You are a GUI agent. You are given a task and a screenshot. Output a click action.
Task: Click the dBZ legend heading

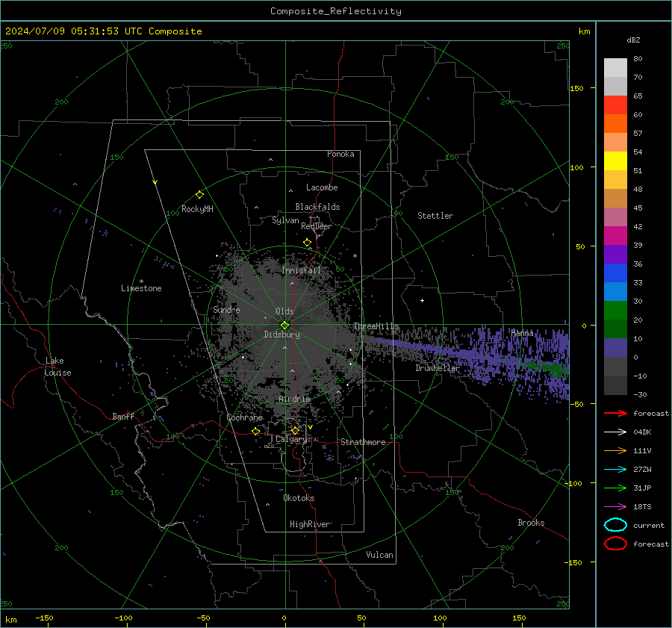(x=633, y=40)
